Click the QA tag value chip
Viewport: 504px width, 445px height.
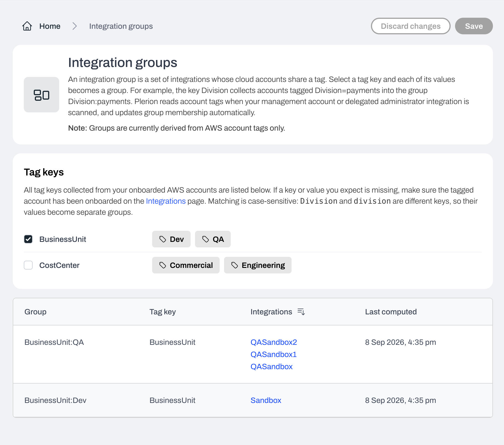[213, 239]
